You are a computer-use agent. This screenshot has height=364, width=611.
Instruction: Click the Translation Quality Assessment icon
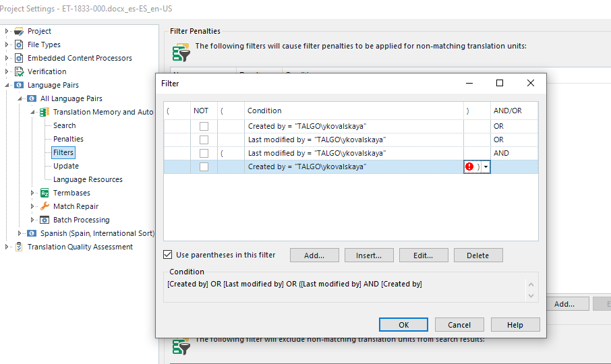19,247
